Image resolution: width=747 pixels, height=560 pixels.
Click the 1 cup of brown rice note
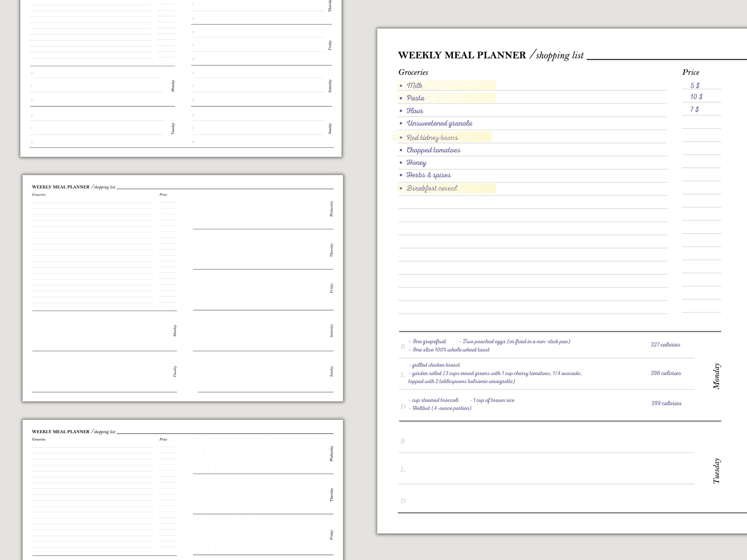(493, 400)
